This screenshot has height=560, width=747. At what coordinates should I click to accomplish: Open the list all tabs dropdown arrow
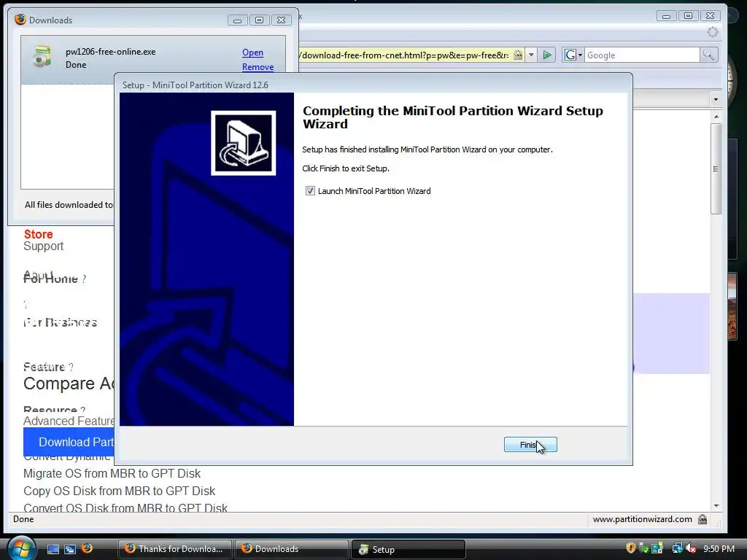point(716,99)
